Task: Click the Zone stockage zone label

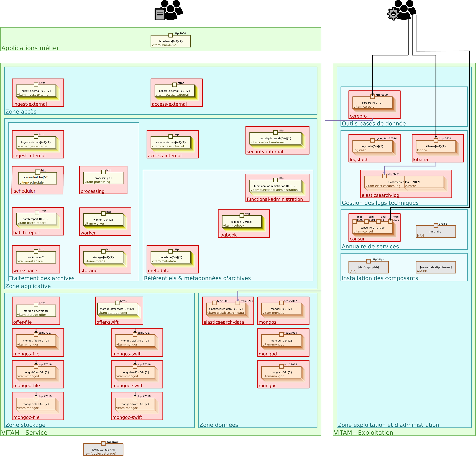Action: [x=25, y=425]
